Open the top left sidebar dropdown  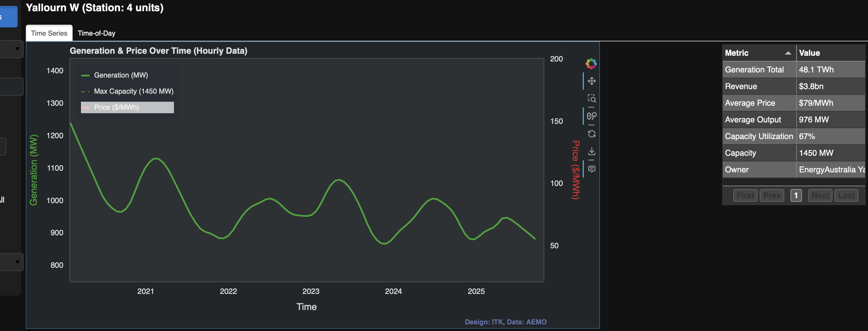(x=13, y=49)
